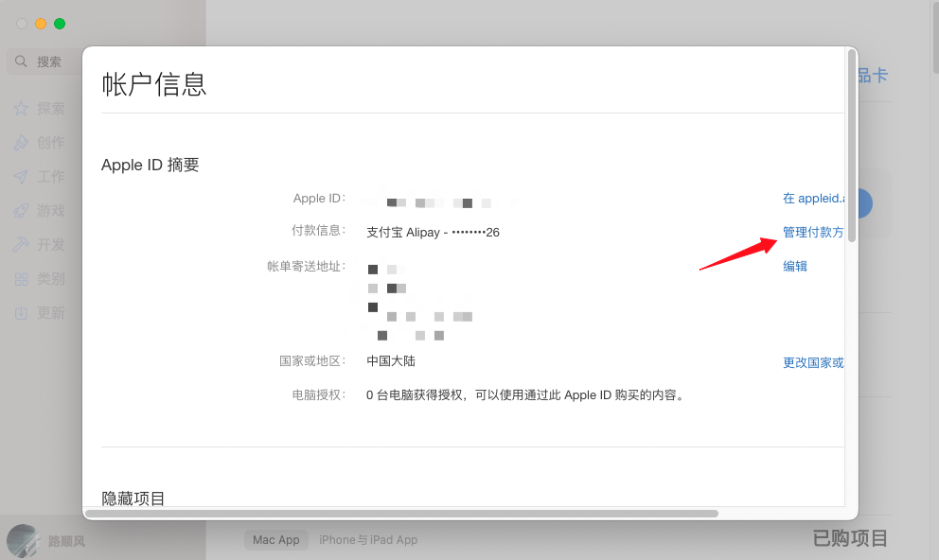Open the Discover (探索) star icon in sidebar
This screenshot has height=560, width=939.
point(21,108)
